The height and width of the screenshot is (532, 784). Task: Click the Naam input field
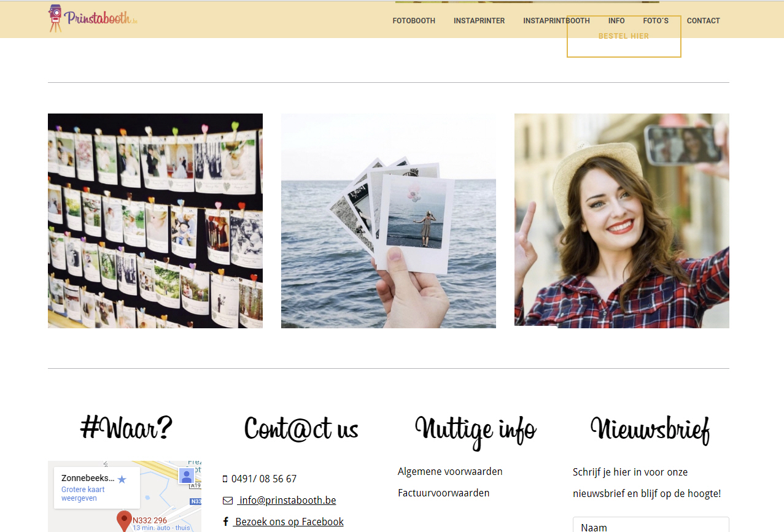[x=651, y=526]
